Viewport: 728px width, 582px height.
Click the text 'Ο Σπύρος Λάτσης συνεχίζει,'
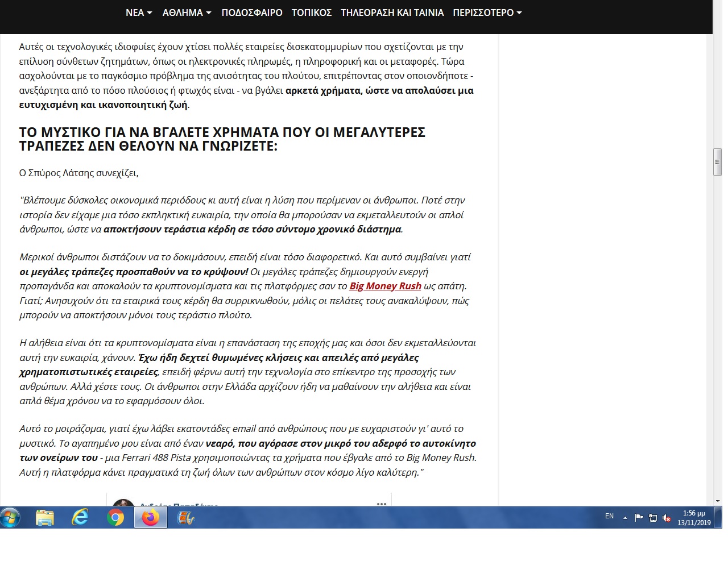click(x=79, y=173)
